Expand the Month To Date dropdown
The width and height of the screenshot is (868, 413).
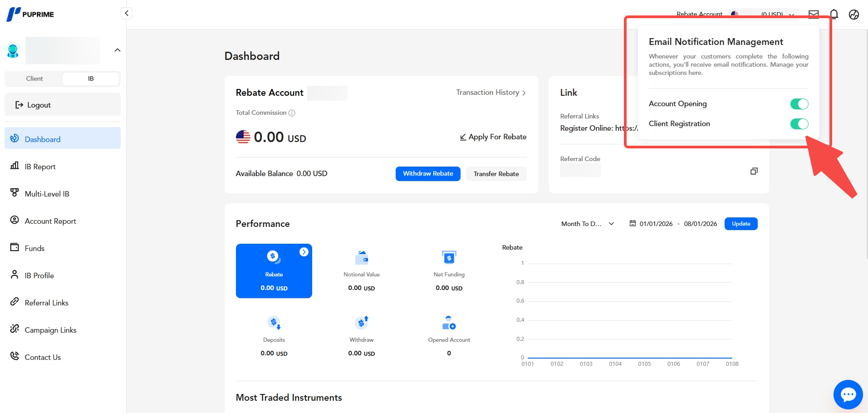[587, 224]
